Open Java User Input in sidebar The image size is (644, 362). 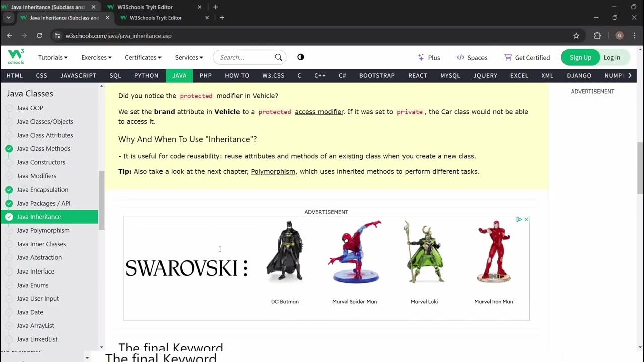(38, 299)
